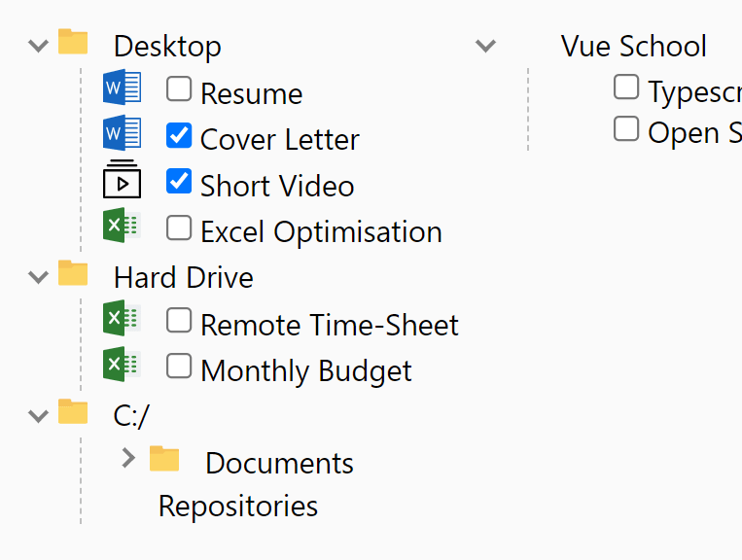Click the Excel icon beside Remote Time-Sheet
The height and width of the screenshot is (560, 742).
click(123, 319)
